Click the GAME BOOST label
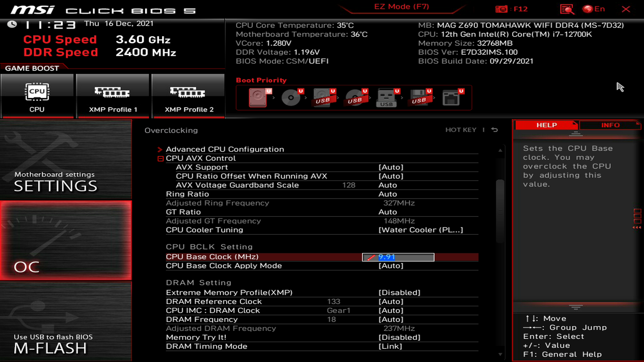 (x=32, y=68)
